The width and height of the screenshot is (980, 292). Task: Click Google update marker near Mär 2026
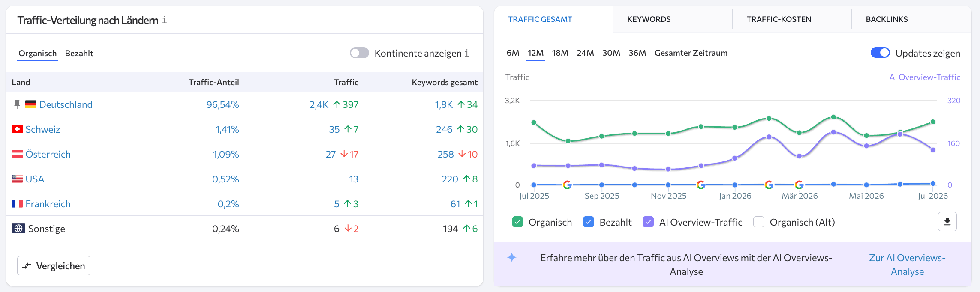[x=799, y=185]
